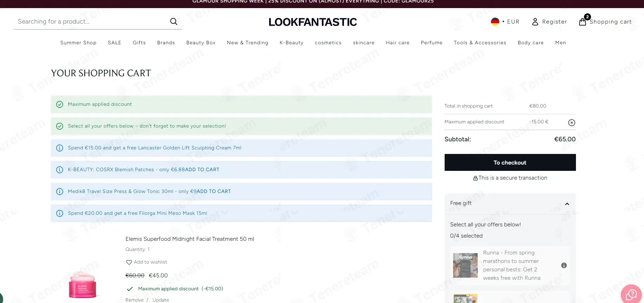Open the Summer Shop menu
This screenshot has width=644, height=303.
(78, 43)
